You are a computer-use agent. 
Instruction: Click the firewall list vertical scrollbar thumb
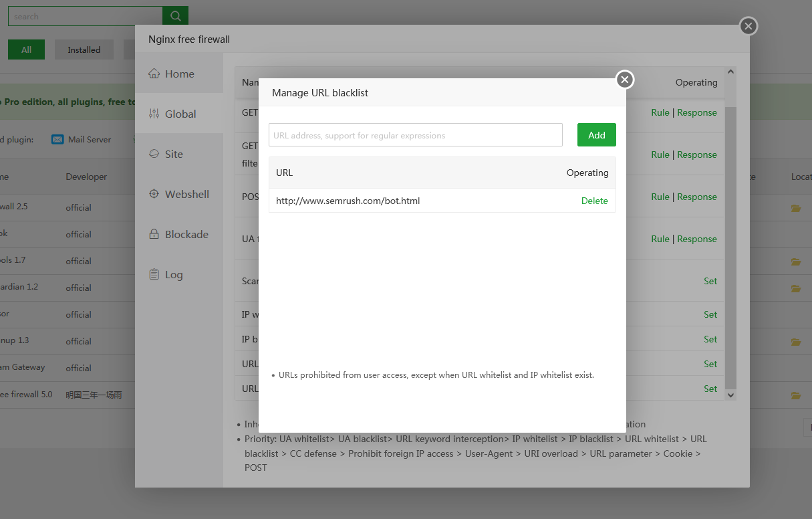point(730,247)
